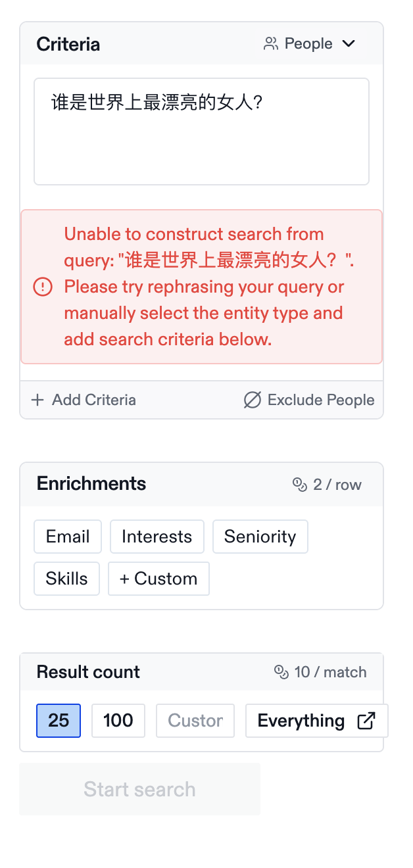Viewport: 413px width, 868px height.
Task: Click the Exclude People circle-slash icon
Action: coord(253,400)
